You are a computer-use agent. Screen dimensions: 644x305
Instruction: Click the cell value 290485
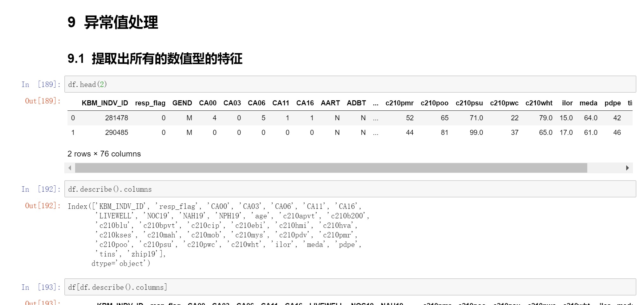click(117, 133)
